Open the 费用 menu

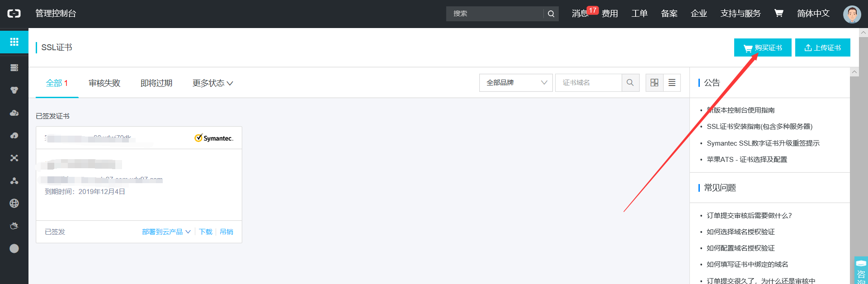click(x=610, y=14)
